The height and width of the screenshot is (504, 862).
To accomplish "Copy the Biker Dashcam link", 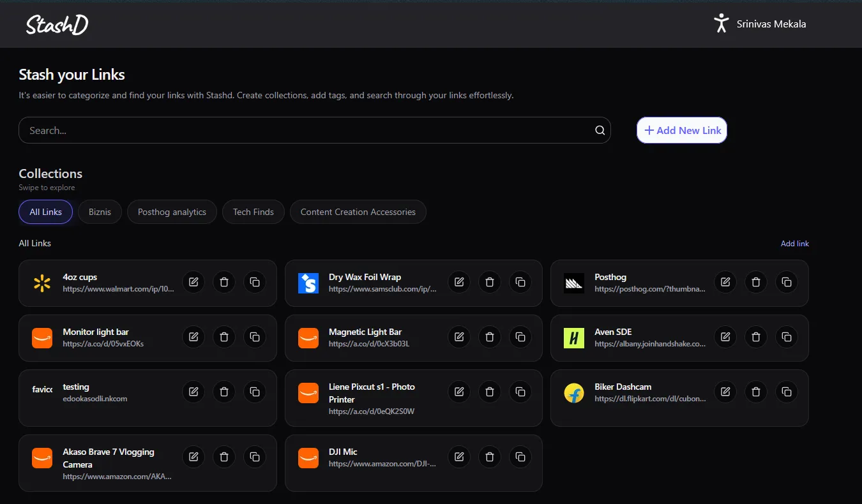I will coord(787,392).
